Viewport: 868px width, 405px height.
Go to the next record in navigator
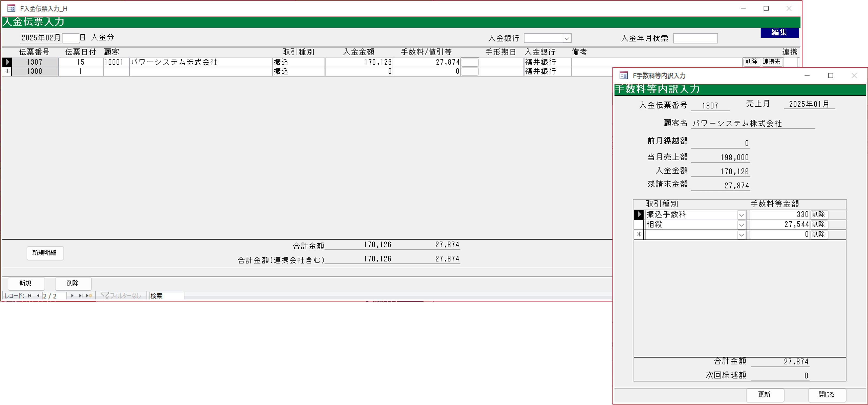72,296
